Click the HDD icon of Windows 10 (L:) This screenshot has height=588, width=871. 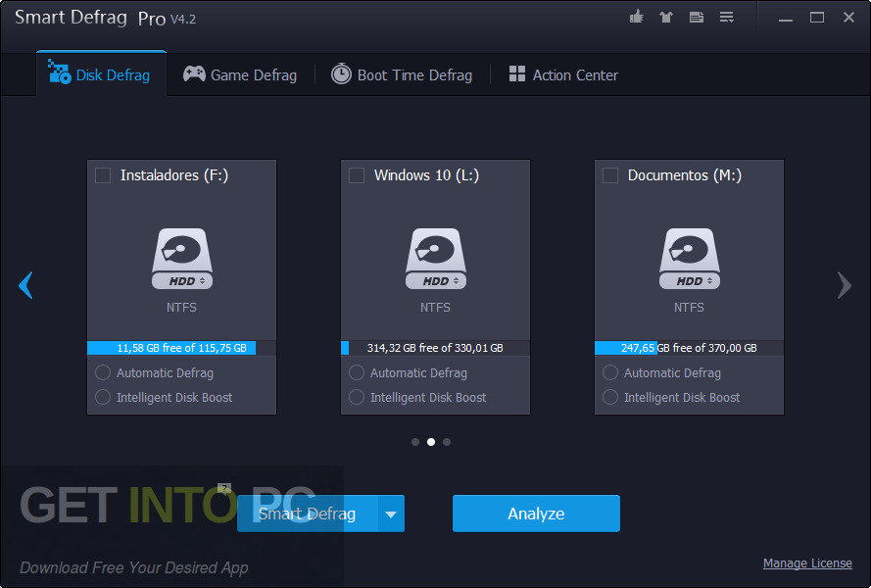click(435, 259)
